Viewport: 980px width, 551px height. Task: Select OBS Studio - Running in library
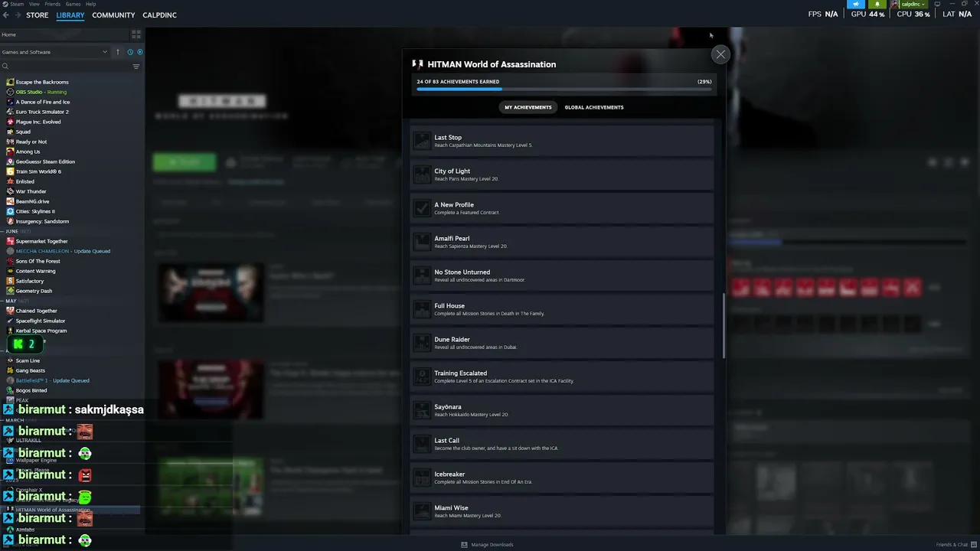coord(41,92)
